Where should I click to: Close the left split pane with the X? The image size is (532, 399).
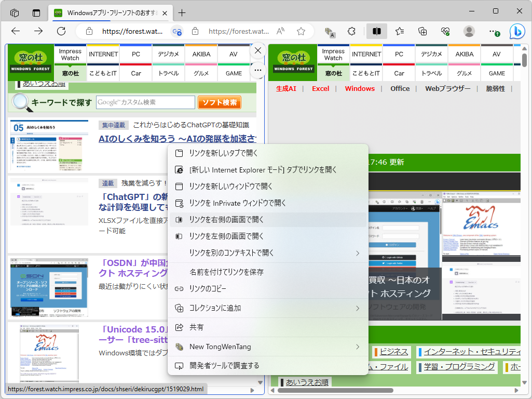(258, 50)
